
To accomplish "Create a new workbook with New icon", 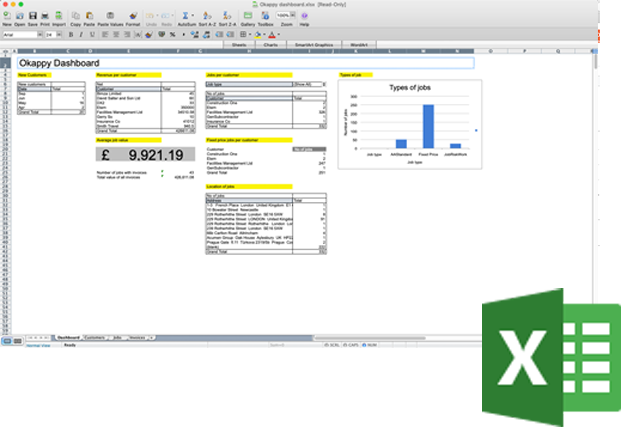I will pos(7,16).
